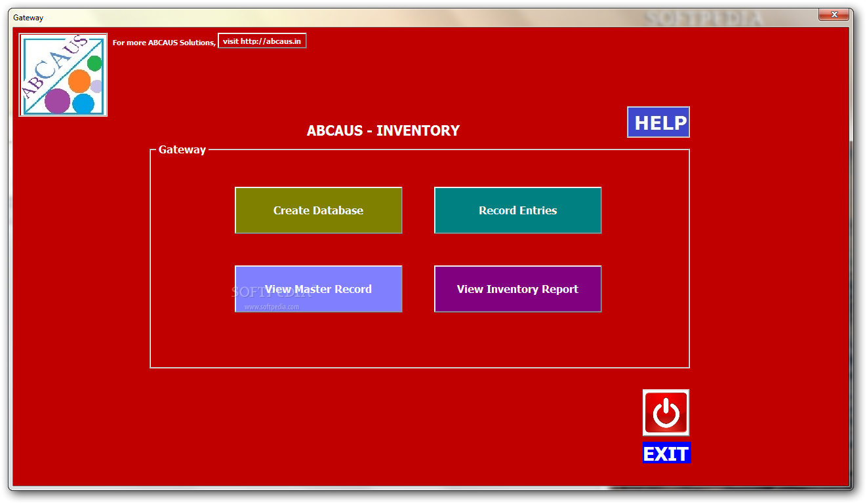The height and width of the screenshot is (504, 867).
Task: Click the 'For more ABCAUS Solutions,' text
Action: [x=164, y=43]
